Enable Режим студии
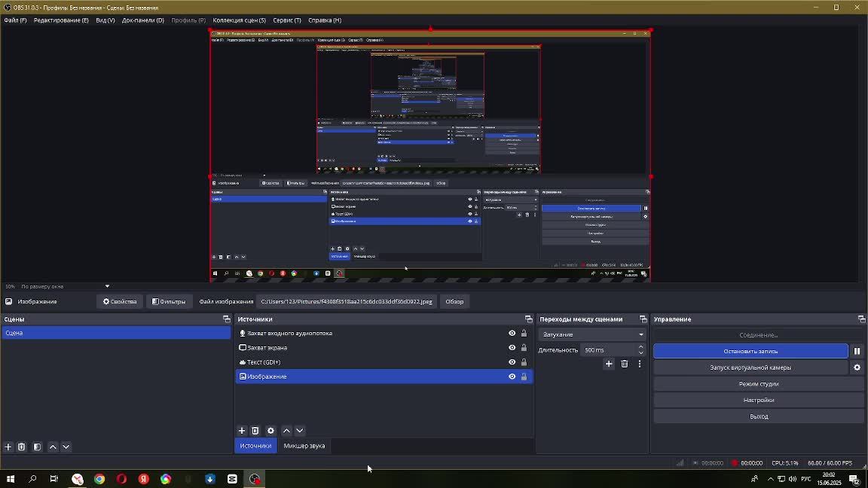This screenshot has width=868, height=488. coord(759,384)
